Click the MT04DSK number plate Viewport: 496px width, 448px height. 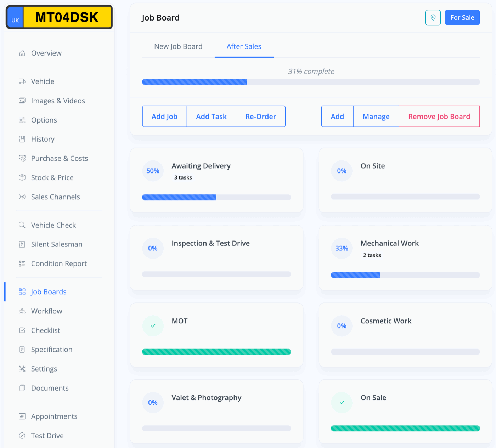pyautogui.click(x=59, y=17)
